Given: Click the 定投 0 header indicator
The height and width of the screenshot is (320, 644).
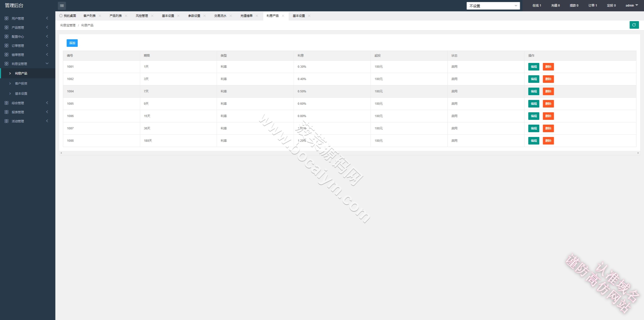Looking at the screenshot, I should click(611, 6).
